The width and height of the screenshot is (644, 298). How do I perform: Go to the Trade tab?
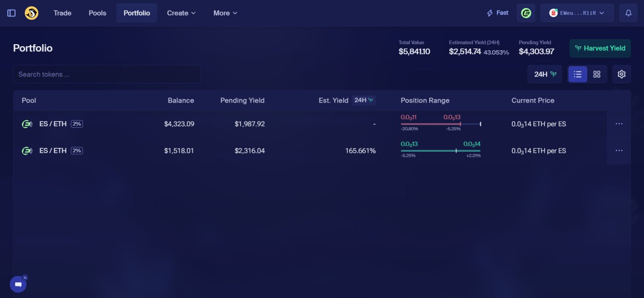click(x=62, y=13)
